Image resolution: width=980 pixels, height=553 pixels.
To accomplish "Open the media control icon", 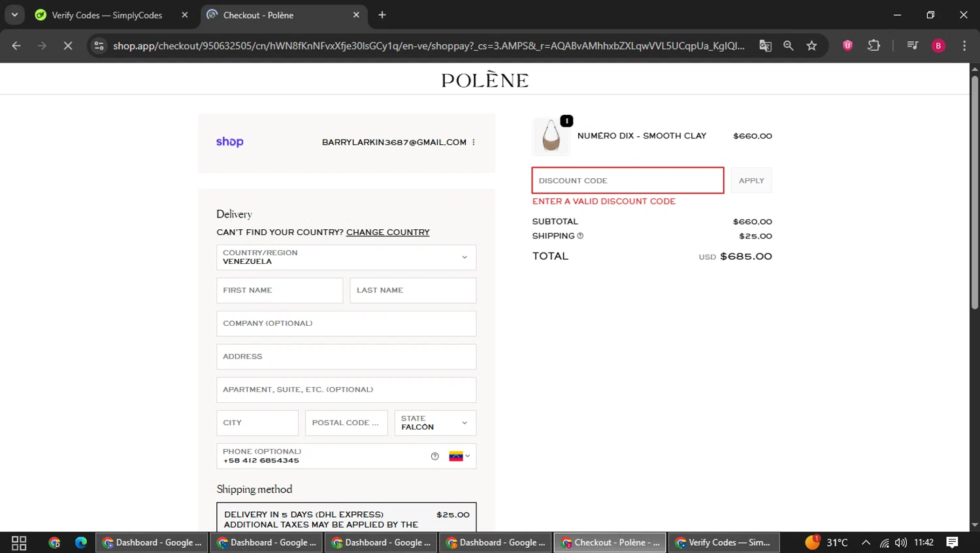I will pyautogui.click(x=913, y=46).
